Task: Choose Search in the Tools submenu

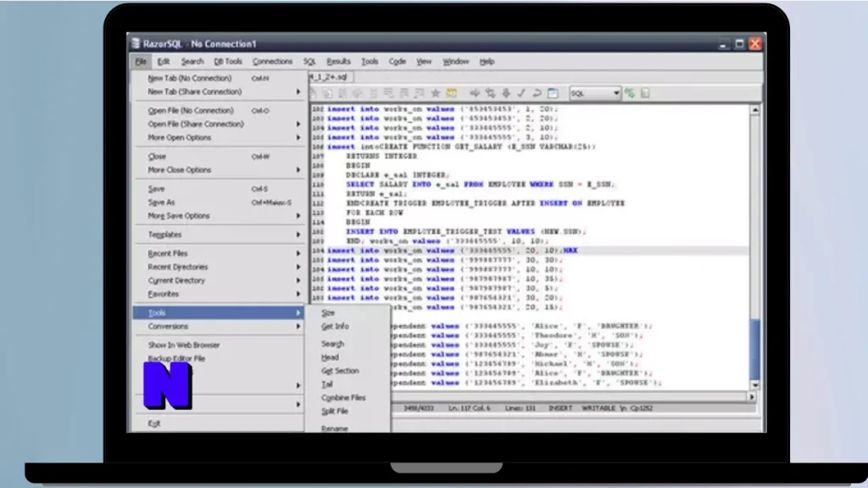Action: point(348,344)
